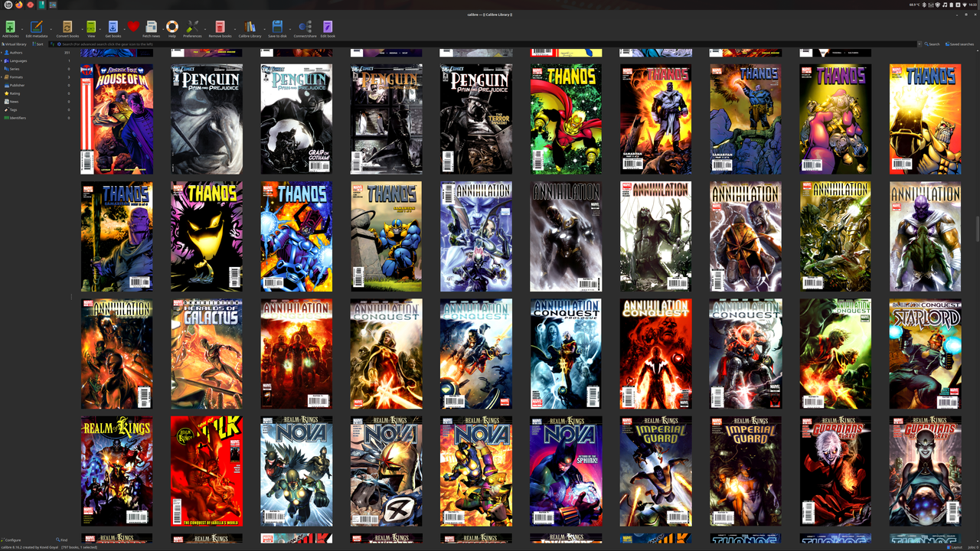Click the Bluetooth tray icon
This screenshot has height=551, width=980.
tap(924, 4)
